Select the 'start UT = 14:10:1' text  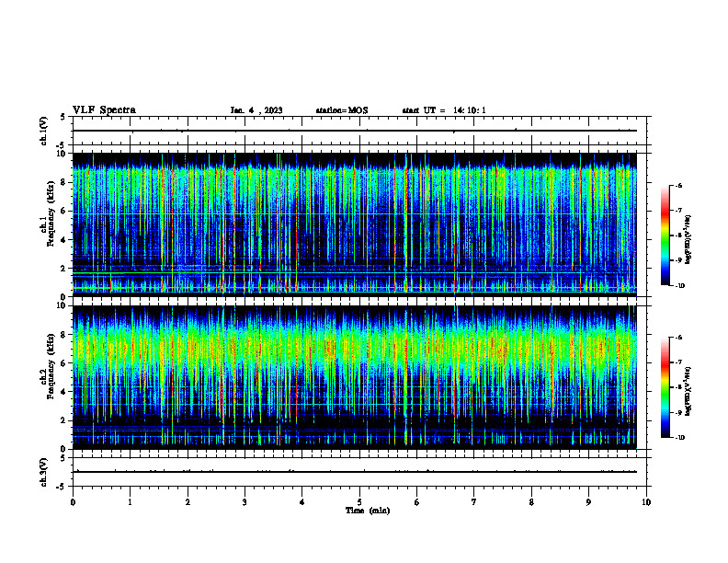click(444, 110)
